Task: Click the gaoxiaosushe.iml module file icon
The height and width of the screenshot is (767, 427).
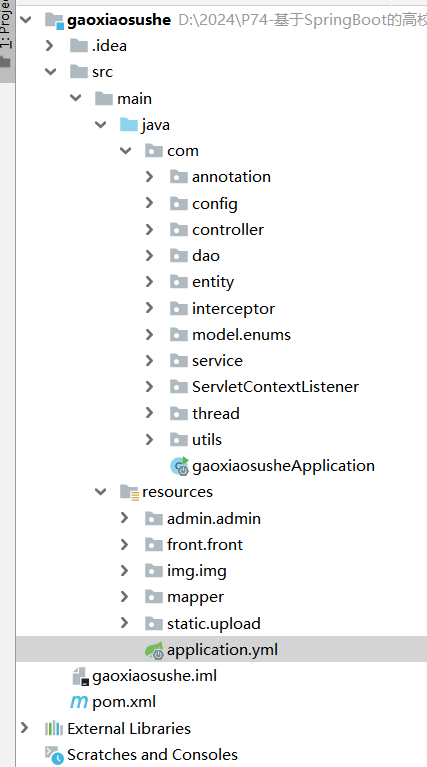Action: [80, 676]
